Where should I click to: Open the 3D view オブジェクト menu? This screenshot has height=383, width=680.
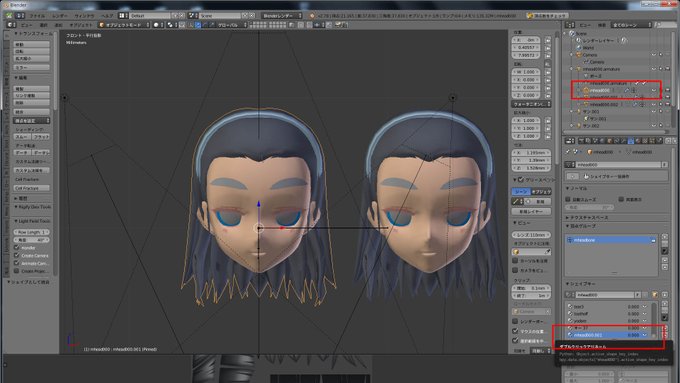tap(81, 25)
